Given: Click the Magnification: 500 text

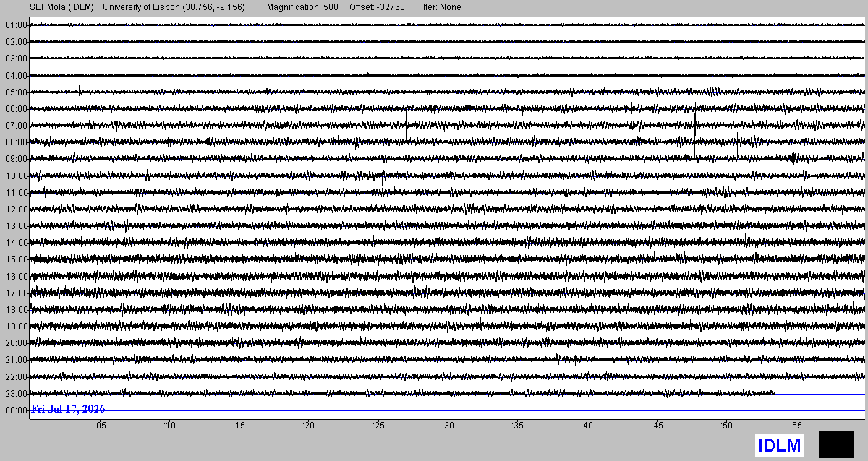Looking at the screenshot, I should click(301, 7).
